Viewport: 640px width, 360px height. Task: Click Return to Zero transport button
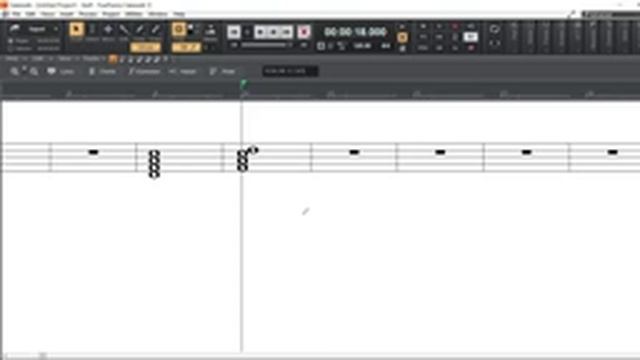point(234,32)
